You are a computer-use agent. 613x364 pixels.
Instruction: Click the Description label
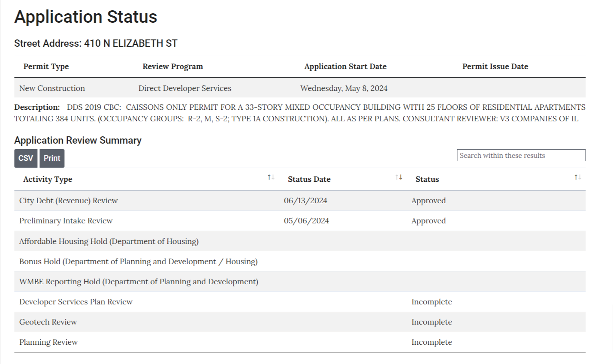pyautogui.click(x=37, y=107)
